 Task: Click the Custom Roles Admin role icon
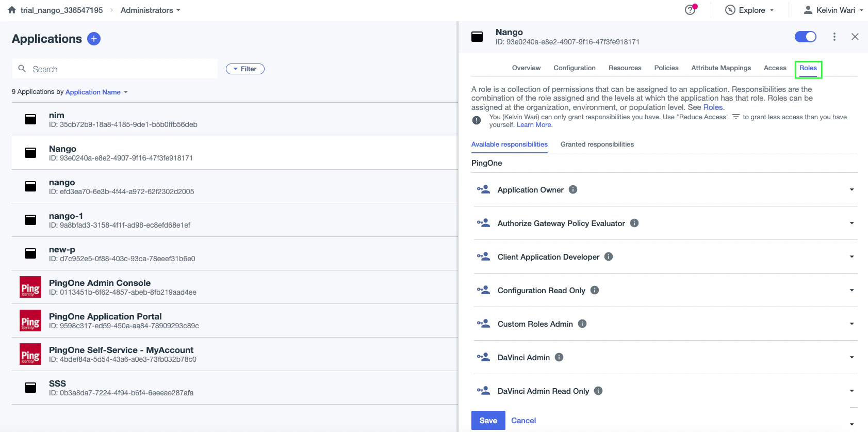click(484, 324)
